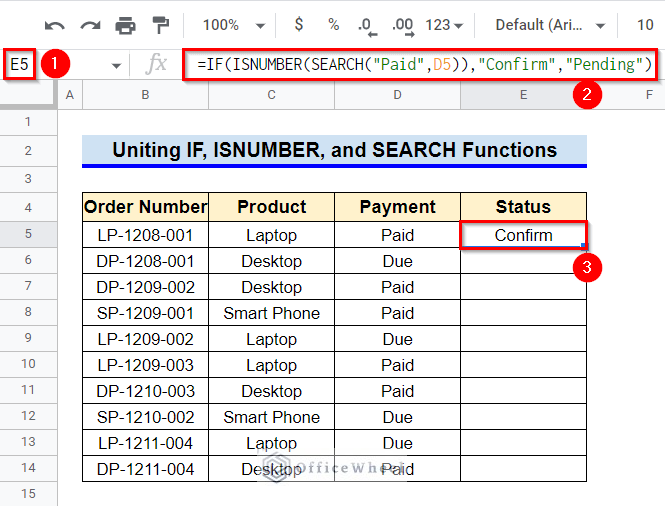Select column F header
Screen dimensions: 665x506
[649, 95]
